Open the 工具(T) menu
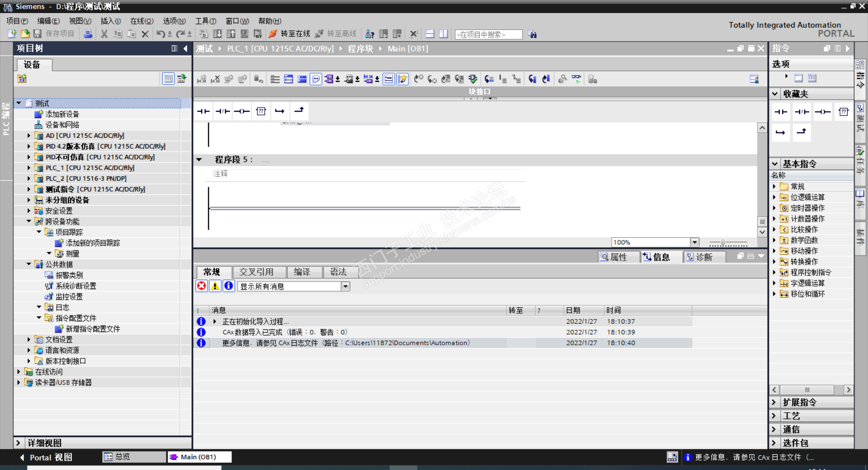The height and width of the screenshot is (470, 868). point(206,21)
